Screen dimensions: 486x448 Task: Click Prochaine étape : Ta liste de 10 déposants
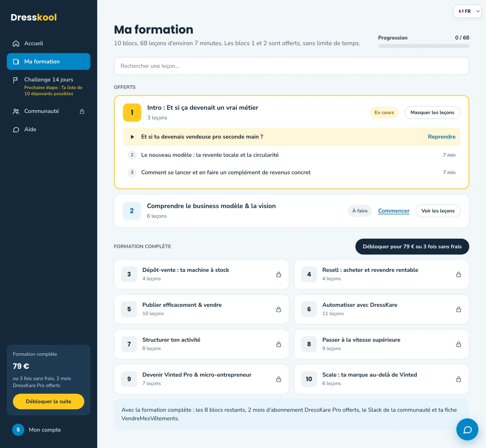click(53, 91)
